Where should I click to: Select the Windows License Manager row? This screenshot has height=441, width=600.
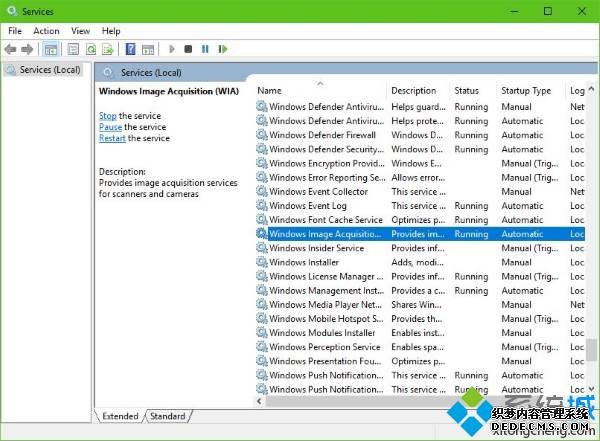pos(420,276)
